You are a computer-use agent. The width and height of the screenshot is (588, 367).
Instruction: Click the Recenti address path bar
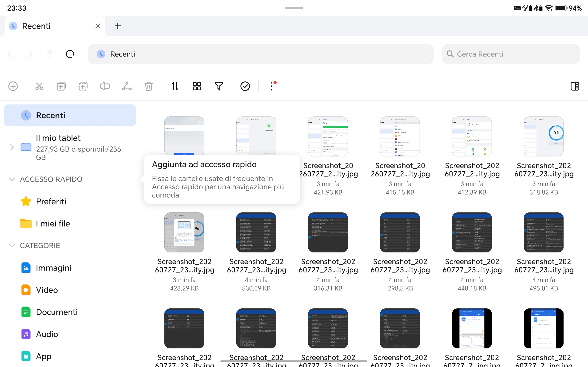pyautogui.click(x=261, y=54)
